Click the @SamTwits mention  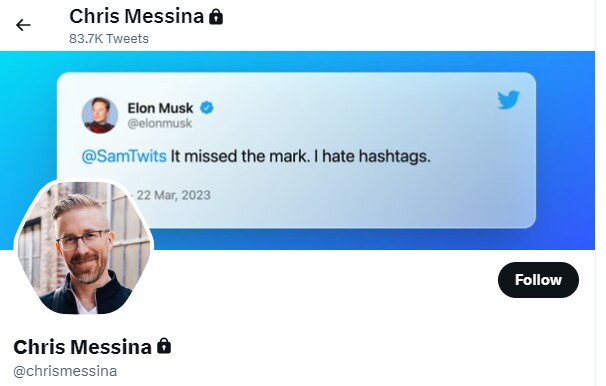(124, 156)
